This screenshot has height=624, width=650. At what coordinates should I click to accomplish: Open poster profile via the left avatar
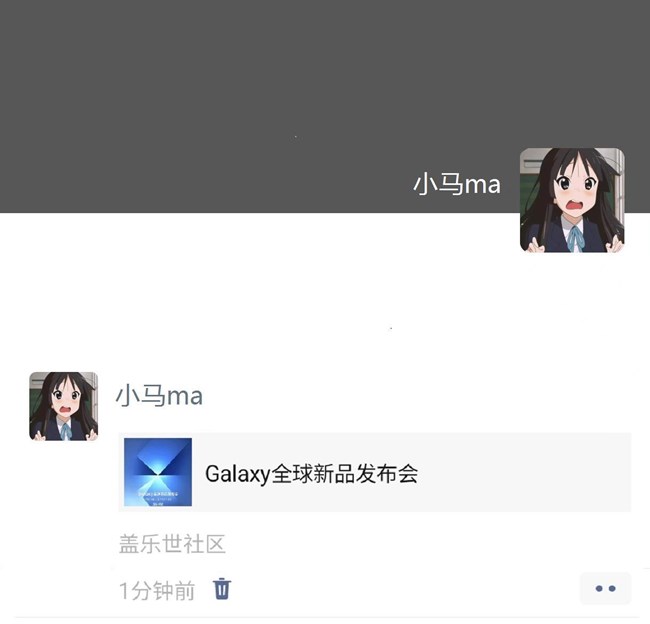click(63, 406)
